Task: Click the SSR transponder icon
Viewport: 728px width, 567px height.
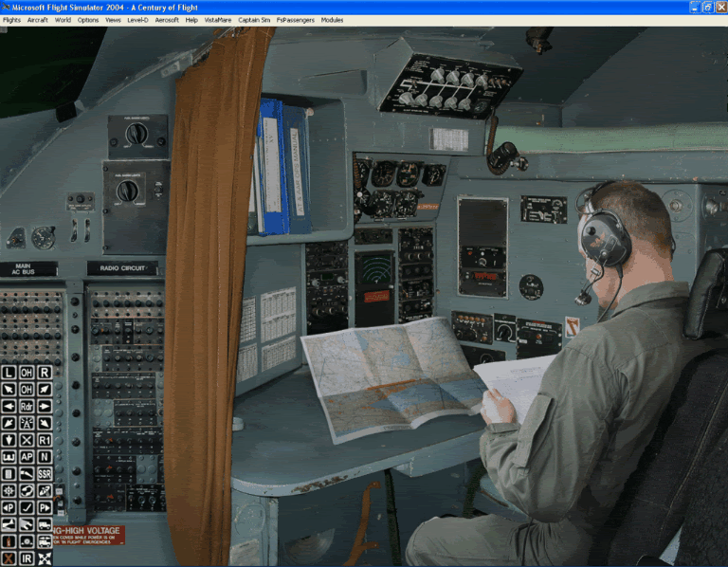Action: pyautogui.click(x=45, y=474)
